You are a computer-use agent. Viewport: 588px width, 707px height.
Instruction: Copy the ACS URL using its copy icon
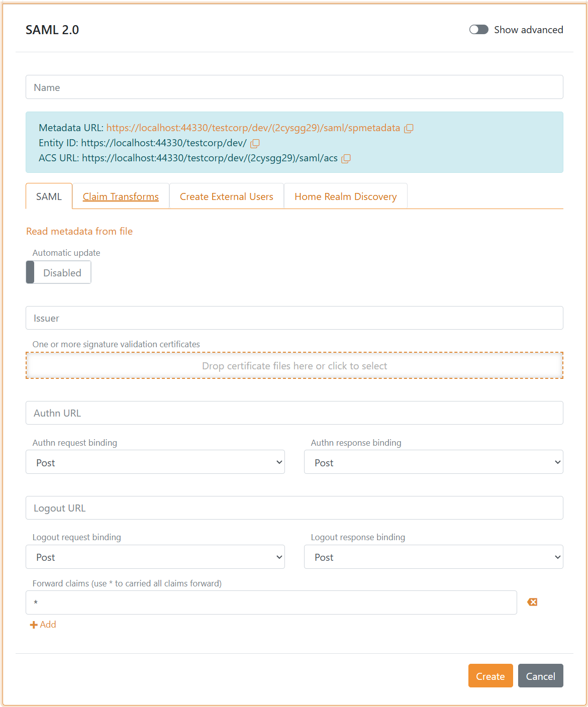pos(346,158)
